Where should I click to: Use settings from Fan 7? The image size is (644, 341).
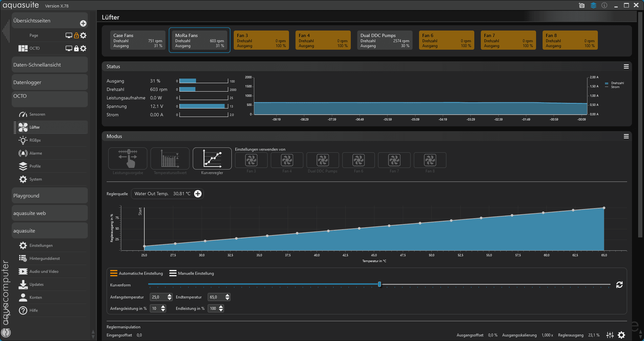coord(394,160)
